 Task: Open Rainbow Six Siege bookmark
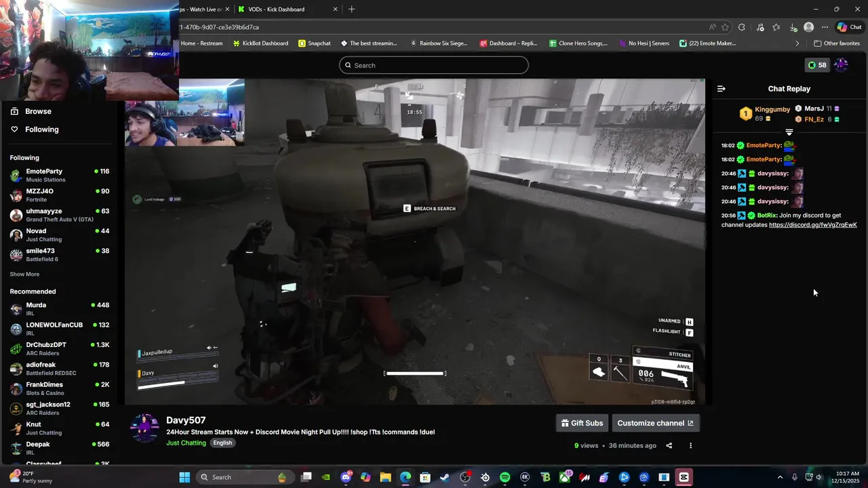(439, 43)
